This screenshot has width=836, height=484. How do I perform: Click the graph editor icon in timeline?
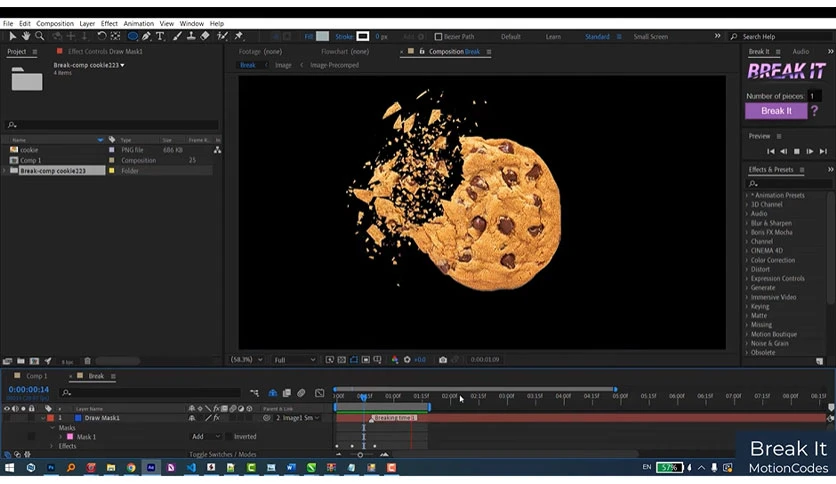pyautogui.click(x=319, y=393)
